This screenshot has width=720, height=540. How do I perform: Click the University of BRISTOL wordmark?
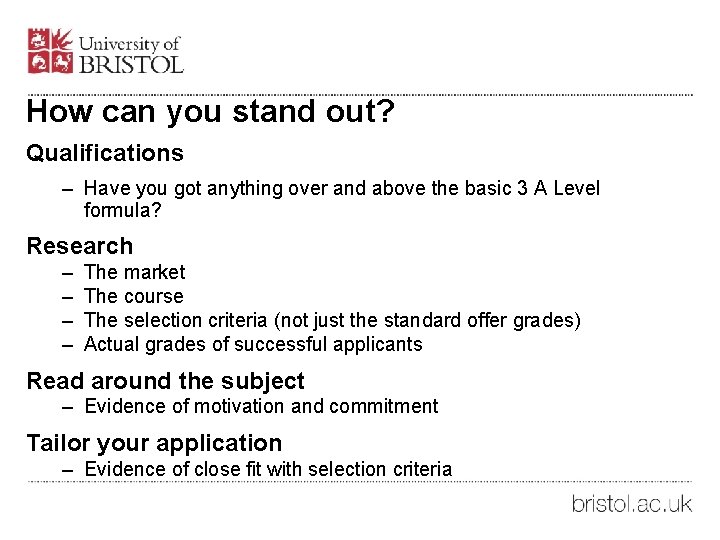coord(131,55)
